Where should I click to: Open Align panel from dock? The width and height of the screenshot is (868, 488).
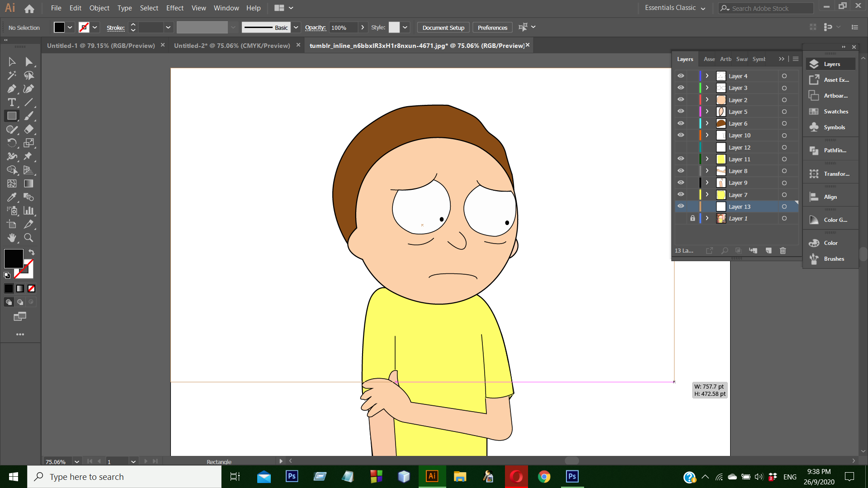[830, 197]
